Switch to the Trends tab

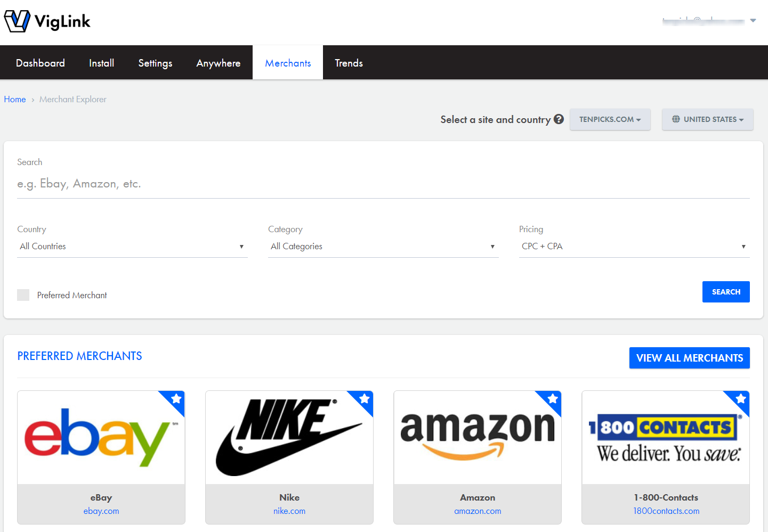coord(349,63)
